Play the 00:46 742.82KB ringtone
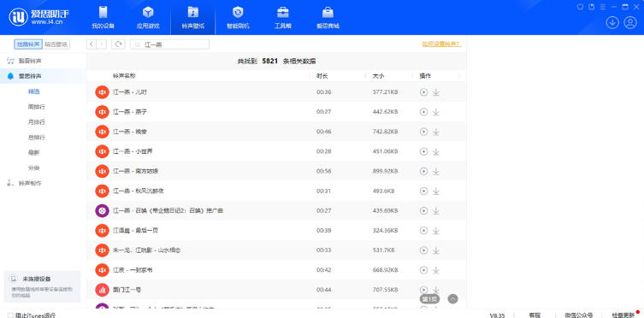The width and height of the screenshot is (644, 318). coord(423,132)
